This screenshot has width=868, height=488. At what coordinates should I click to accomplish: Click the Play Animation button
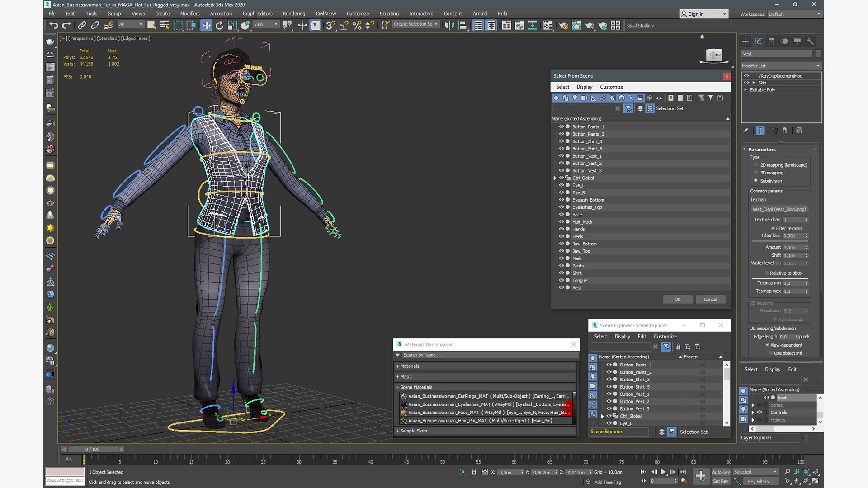click(664, 472)
